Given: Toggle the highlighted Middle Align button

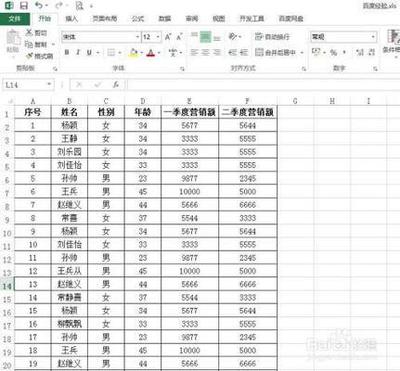Looking at the screenshot, I should point(206,37).
